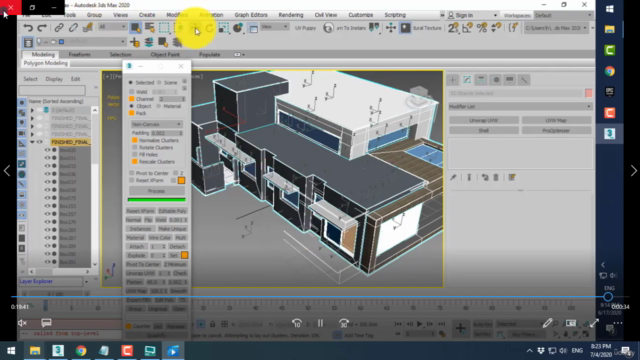Open the Customize menu
Image resolution: width=640 pixels, height=360 pixels.
360,15
